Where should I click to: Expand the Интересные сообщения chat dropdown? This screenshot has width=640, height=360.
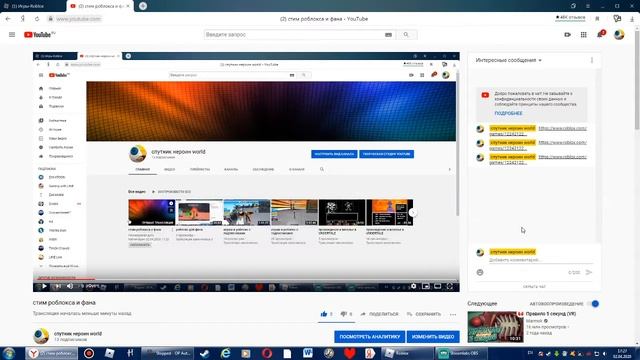(509, 60)
